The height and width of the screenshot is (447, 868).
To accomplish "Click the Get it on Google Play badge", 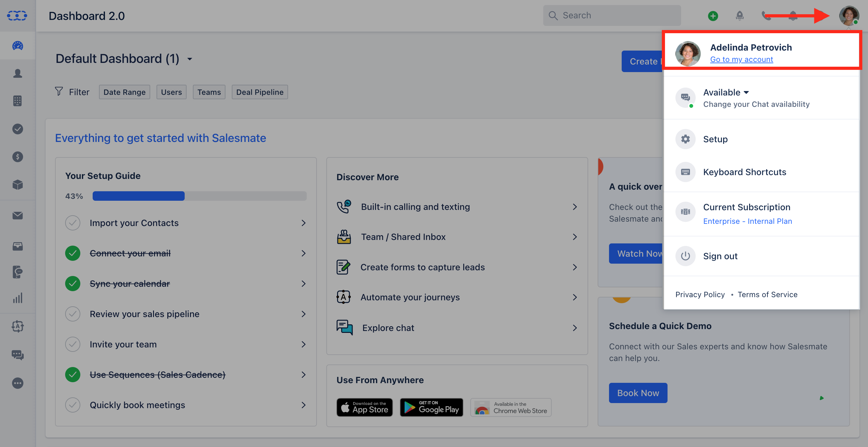I will (431, 407).
